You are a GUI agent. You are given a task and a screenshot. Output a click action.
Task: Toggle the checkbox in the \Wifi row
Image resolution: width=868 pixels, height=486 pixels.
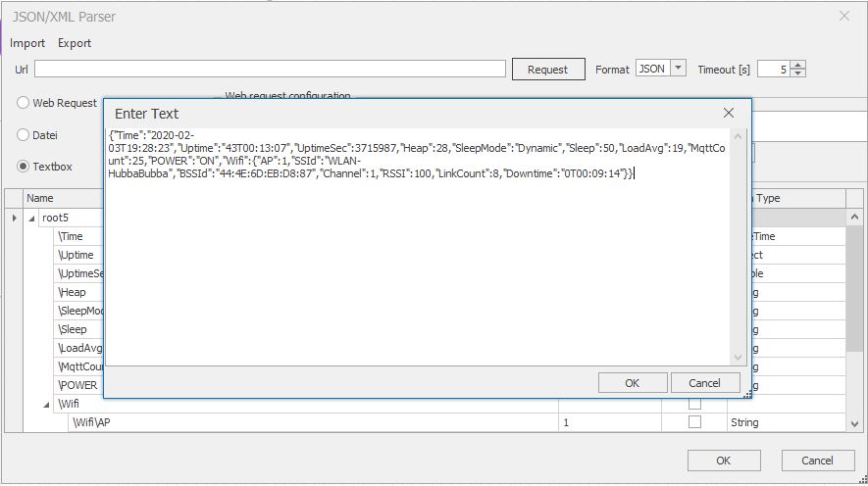694,404
